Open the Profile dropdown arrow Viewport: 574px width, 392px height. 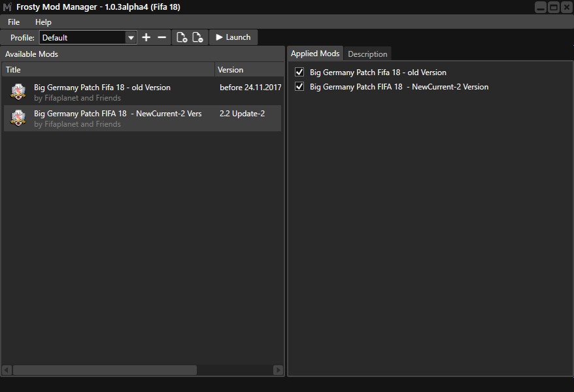pos(131,38)
